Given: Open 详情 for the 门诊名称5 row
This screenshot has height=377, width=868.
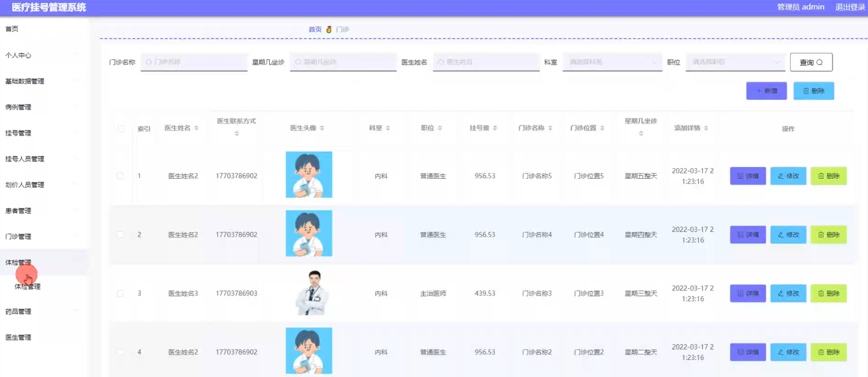Looking at the screenshot, I should point(748,176).
